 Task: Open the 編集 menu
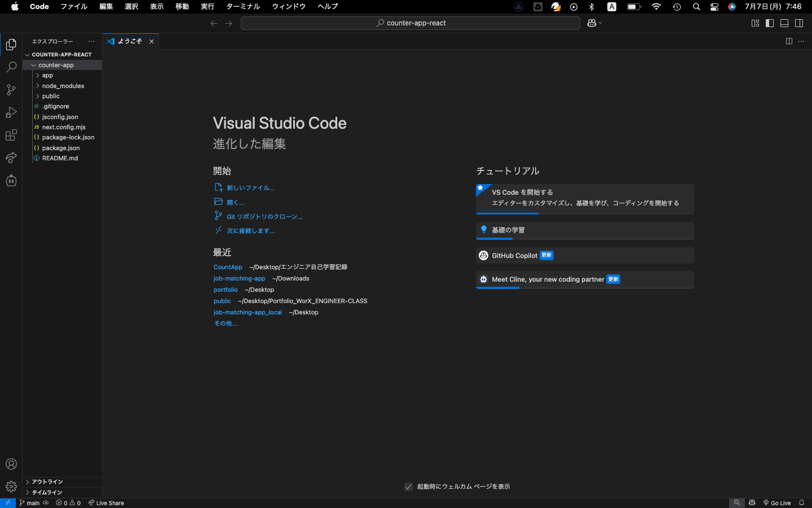coord(106,6)
